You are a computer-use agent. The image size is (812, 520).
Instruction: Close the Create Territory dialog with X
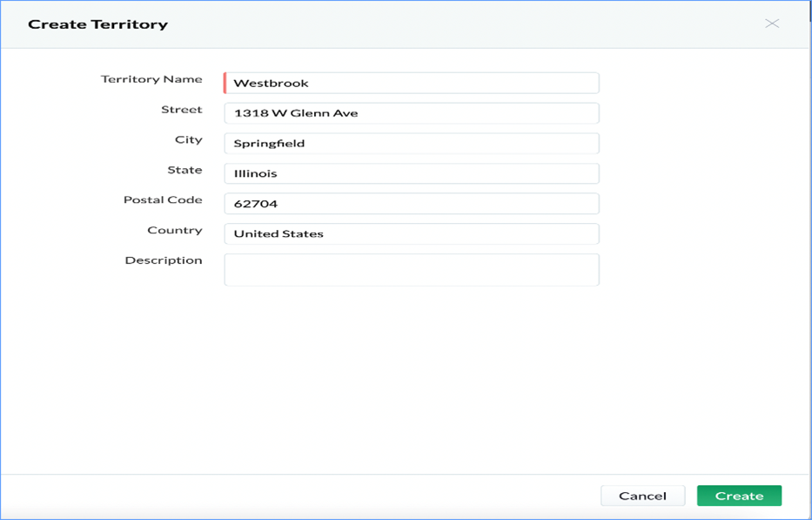771,24
